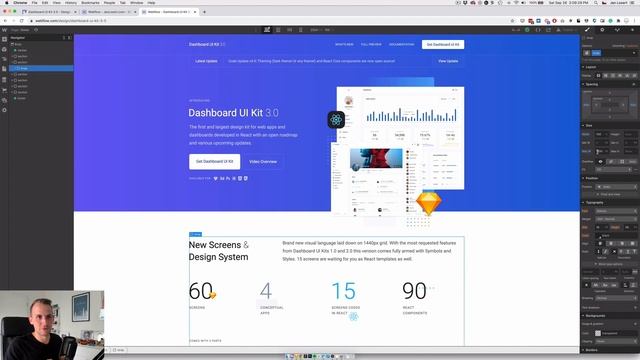This screenshot has height=360, width=640.
Task: Open the export code icon in top bar
Action: click(538, 30)
